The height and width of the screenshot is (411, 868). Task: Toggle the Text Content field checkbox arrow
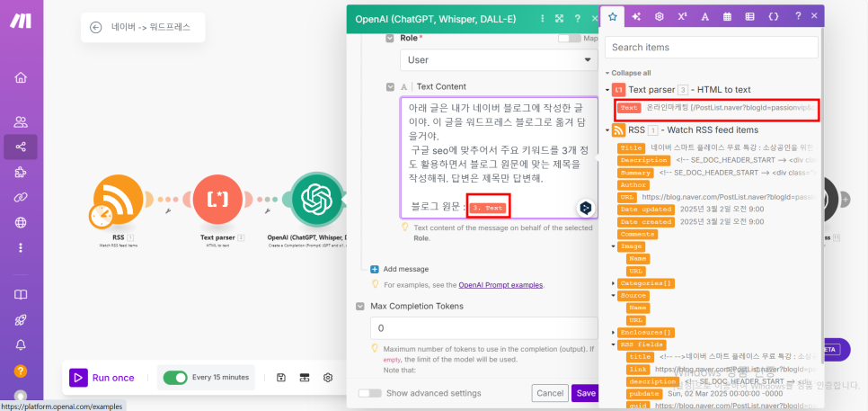pos(390,87)
